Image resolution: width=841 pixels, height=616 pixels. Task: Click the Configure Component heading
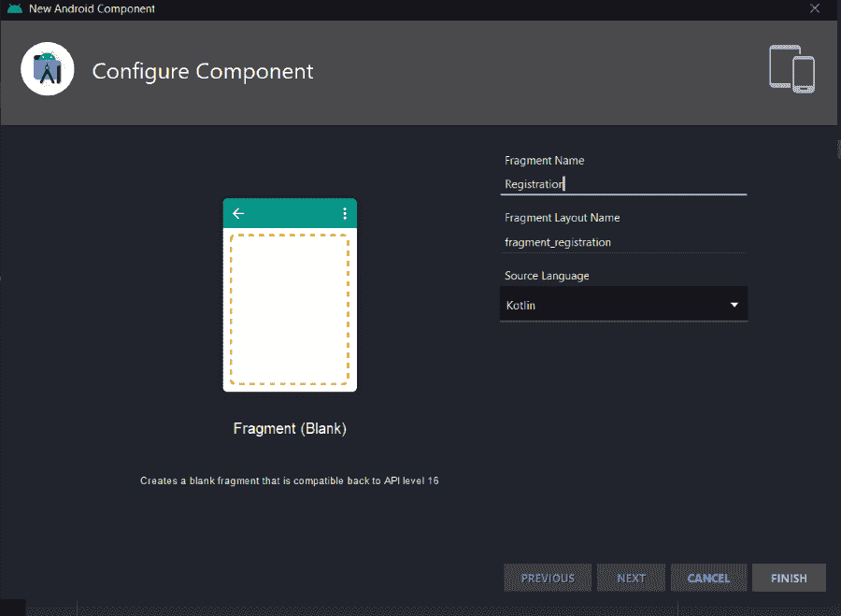click(203, 71)
